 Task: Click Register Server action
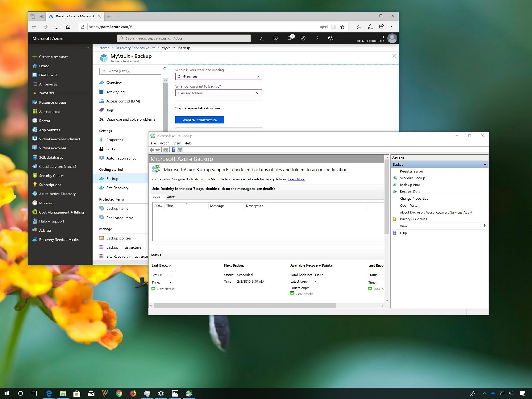411,171
